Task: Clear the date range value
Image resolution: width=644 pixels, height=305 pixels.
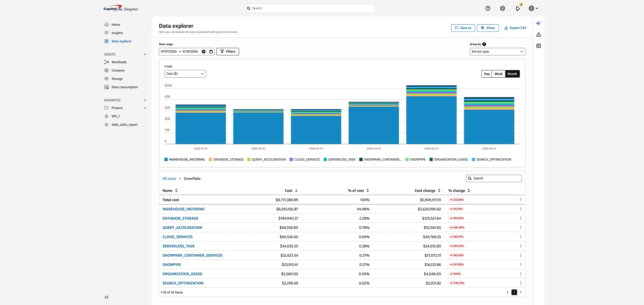Action: click(204, 52)
